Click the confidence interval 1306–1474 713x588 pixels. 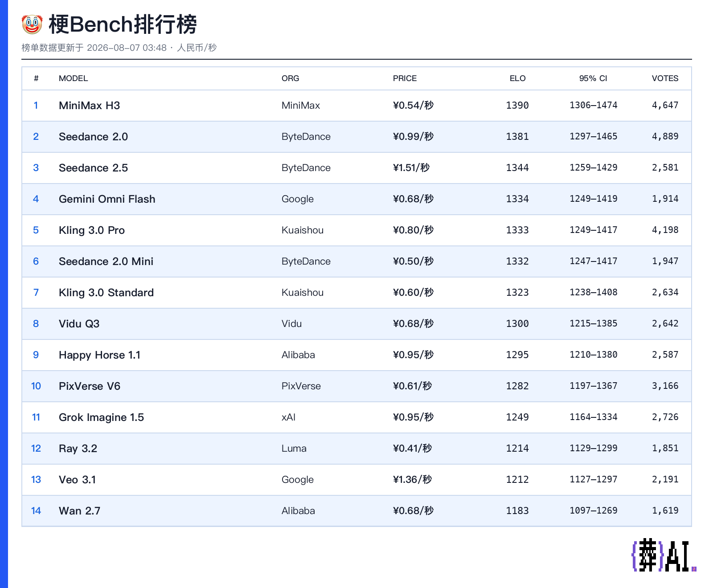594,106
